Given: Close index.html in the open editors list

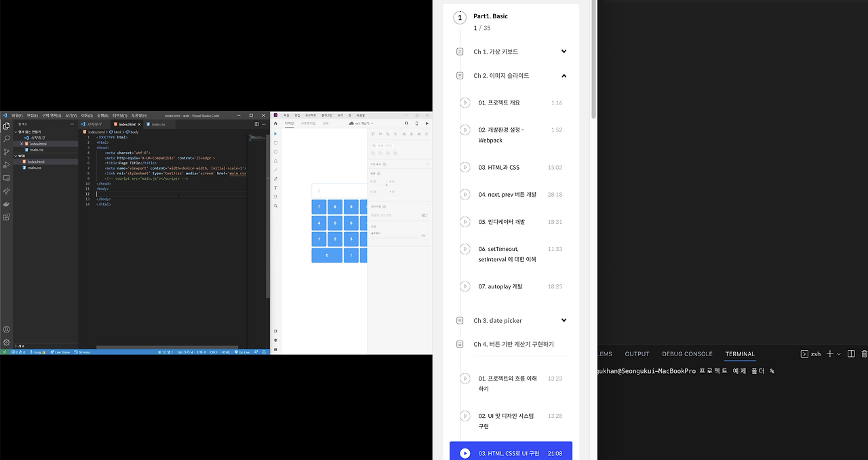Looking at the screenshot, I should pos(22,144).
